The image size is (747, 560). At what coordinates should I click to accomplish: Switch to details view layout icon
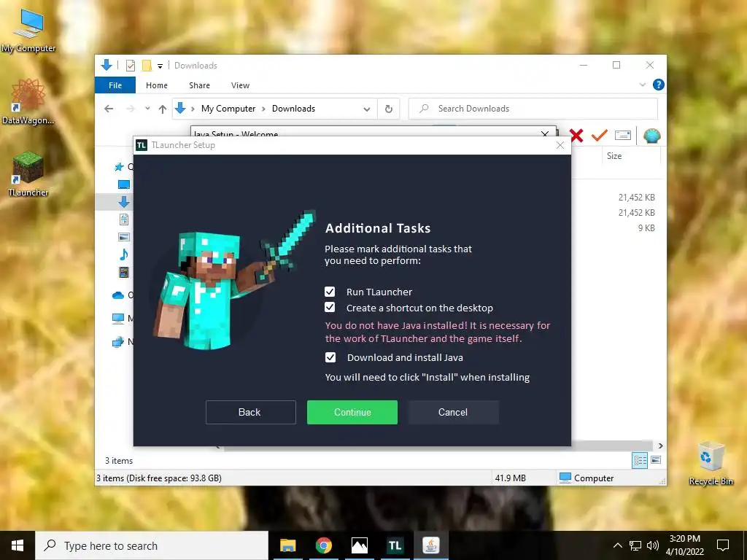pos(640,460)
